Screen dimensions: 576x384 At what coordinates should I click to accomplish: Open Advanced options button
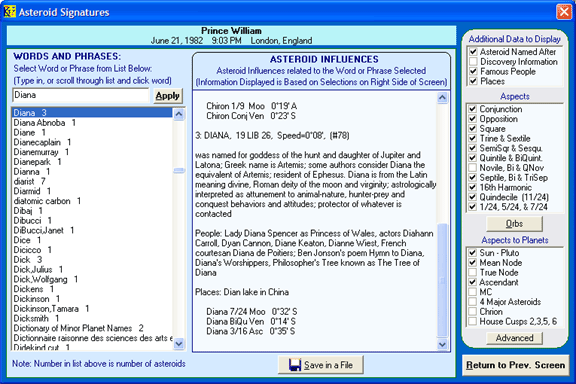[514, 338]
